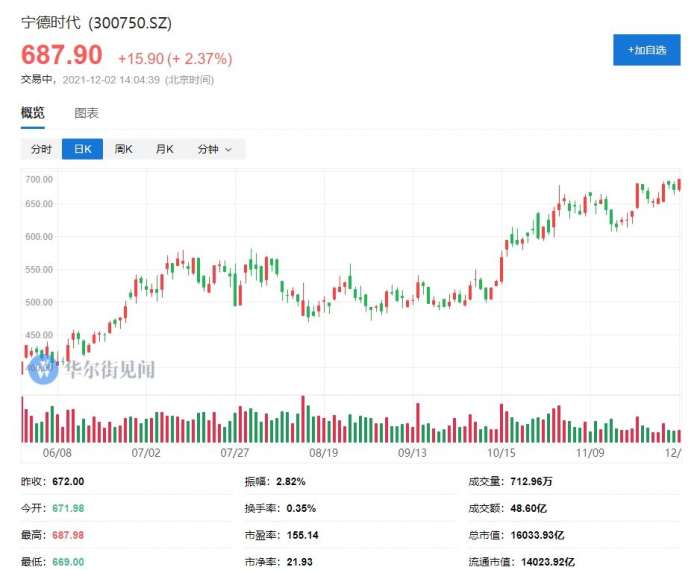This screenshot has width=700, height=570.
Task: Click the 07/02 date on the x-axis
Action: (146, 452)
